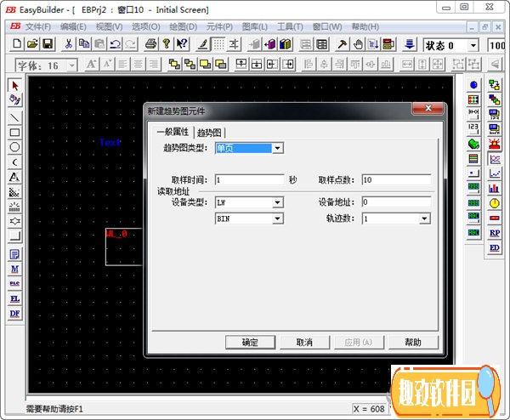Close the 新建趋势图元件 dialog
The height and width of the screenshot is (420, 510).
[428, 108]
